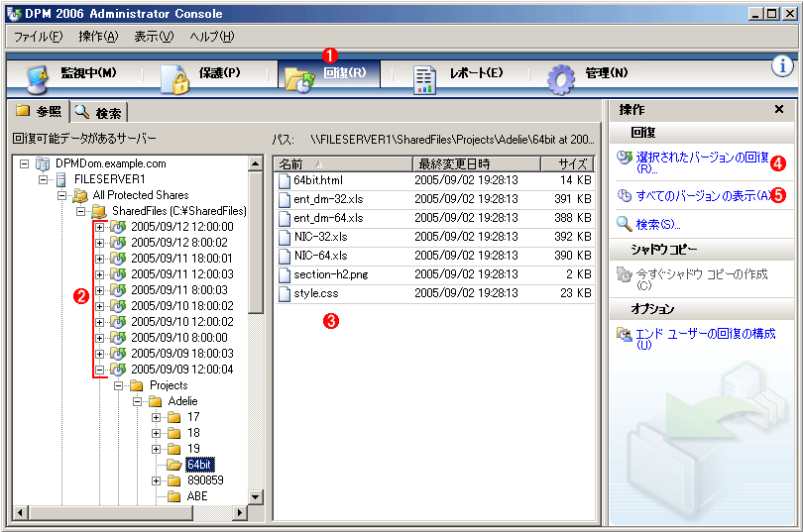
Task: Click the 検索(S)... action link
Action: point(657,225)
